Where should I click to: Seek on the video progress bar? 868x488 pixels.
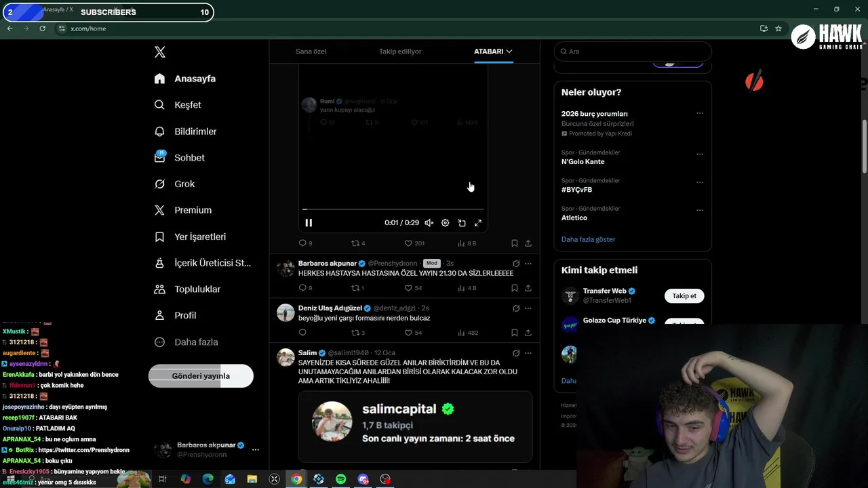[393, 209]
